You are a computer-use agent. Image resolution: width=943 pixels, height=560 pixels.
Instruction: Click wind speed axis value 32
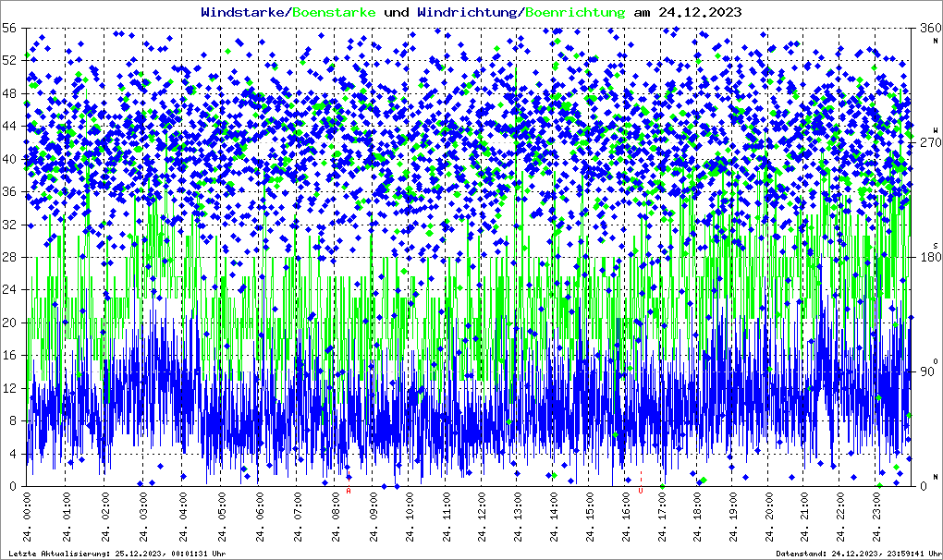coord(8,225)
